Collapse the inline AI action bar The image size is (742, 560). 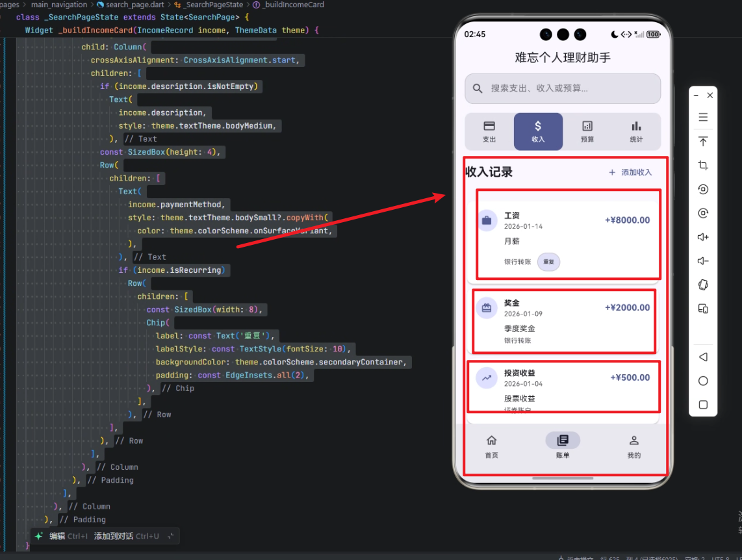click(171, 536)
